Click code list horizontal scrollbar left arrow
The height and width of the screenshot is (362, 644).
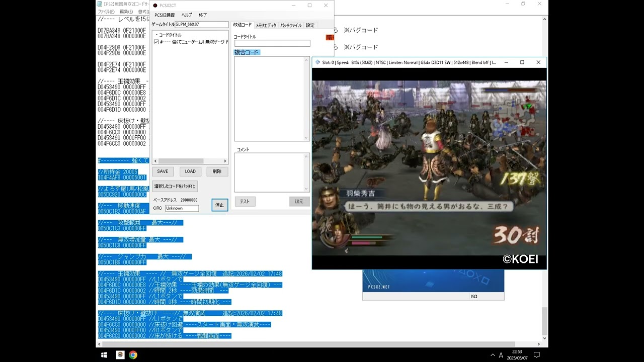(x=155, y=161)
